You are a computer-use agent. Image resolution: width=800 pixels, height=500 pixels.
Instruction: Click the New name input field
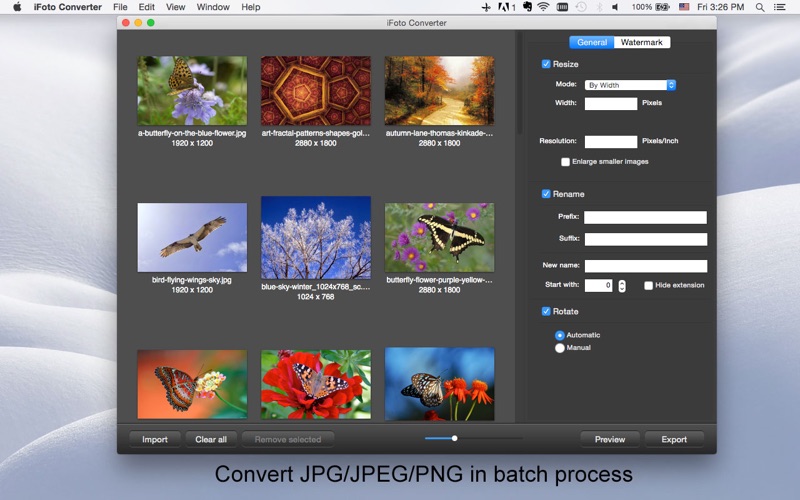click(x=645, y=266)
